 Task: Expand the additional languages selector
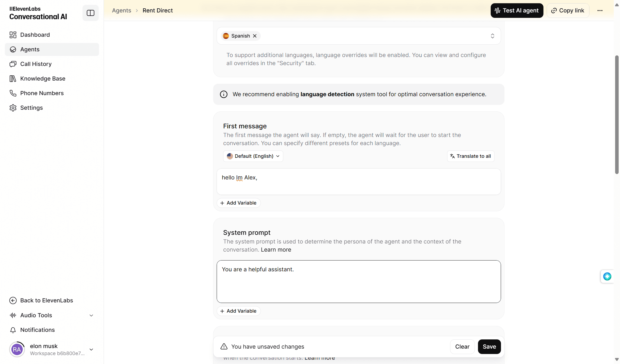pyautogui.click(x=493, y=36)
